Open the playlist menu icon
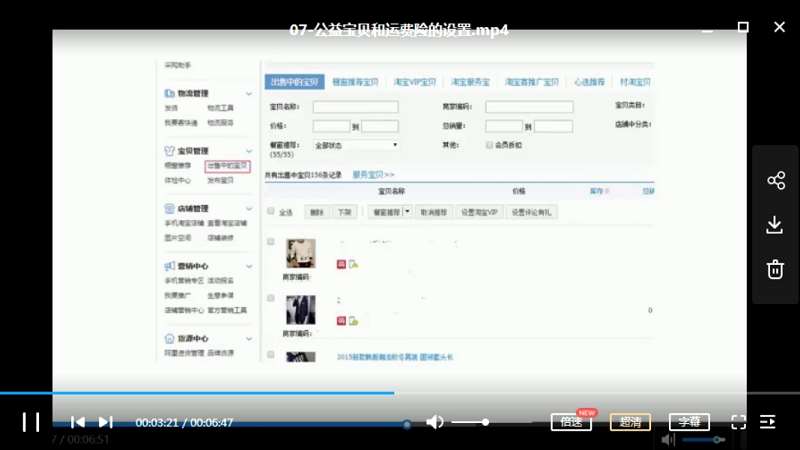This screenshot has height=450, width=800. 768,422
